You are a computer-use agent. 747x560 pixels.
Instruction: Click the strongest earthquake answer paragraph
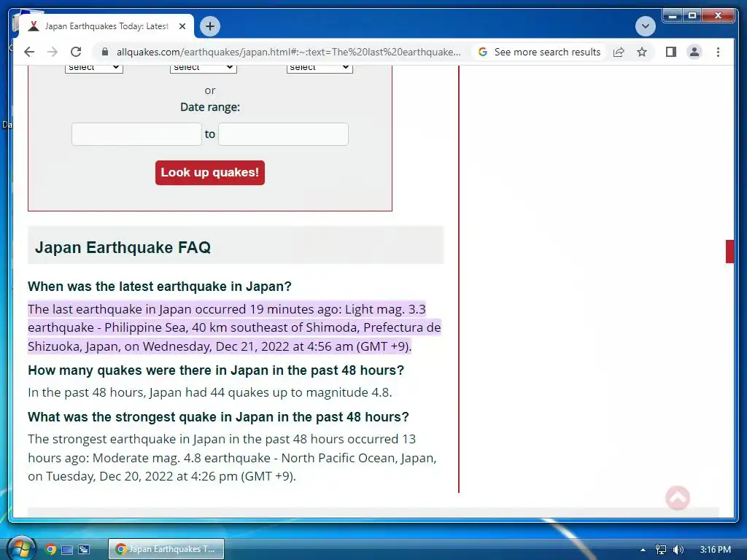coord(233,458)
